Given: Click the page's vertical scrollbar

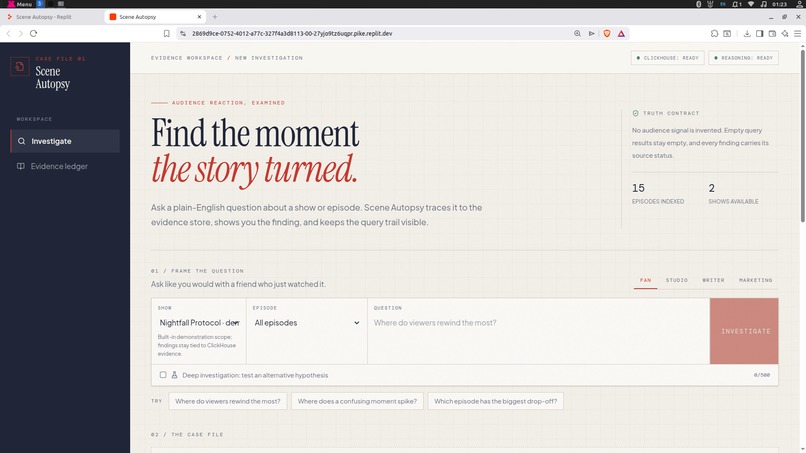Looking at the screenshot, I should click(x=802, y=134).
